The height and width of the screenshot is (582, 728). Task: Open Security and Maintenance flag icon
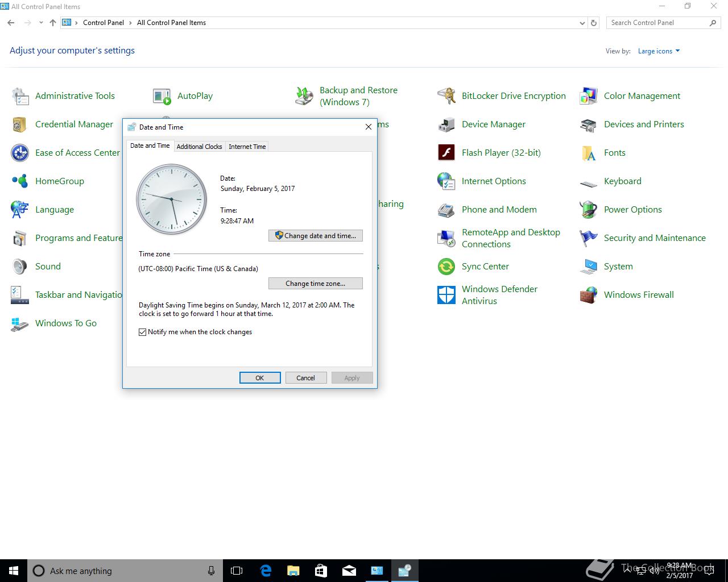(589, 238)
